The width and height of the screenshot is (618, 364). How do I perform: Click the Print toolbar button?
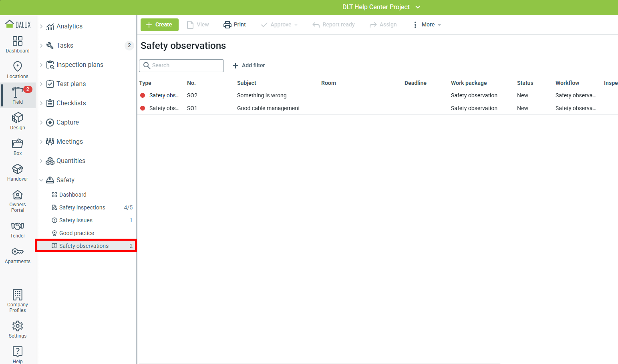click(235, 25)
